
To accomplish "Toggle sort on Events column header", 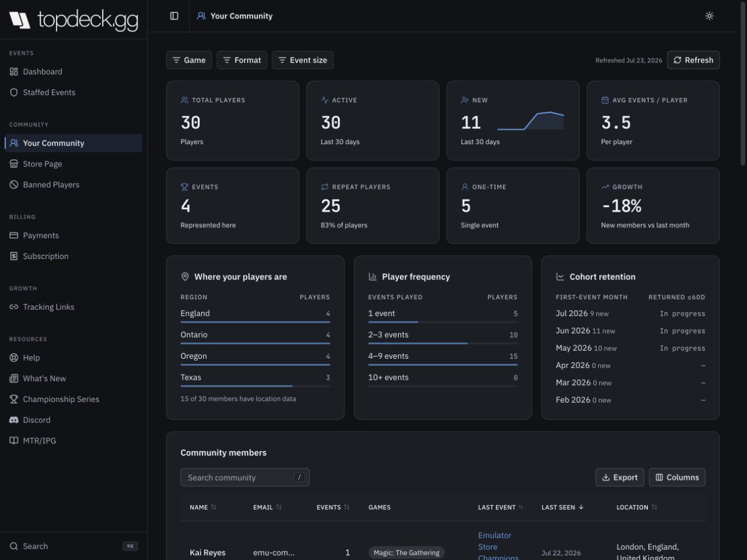I will point(333,508).
